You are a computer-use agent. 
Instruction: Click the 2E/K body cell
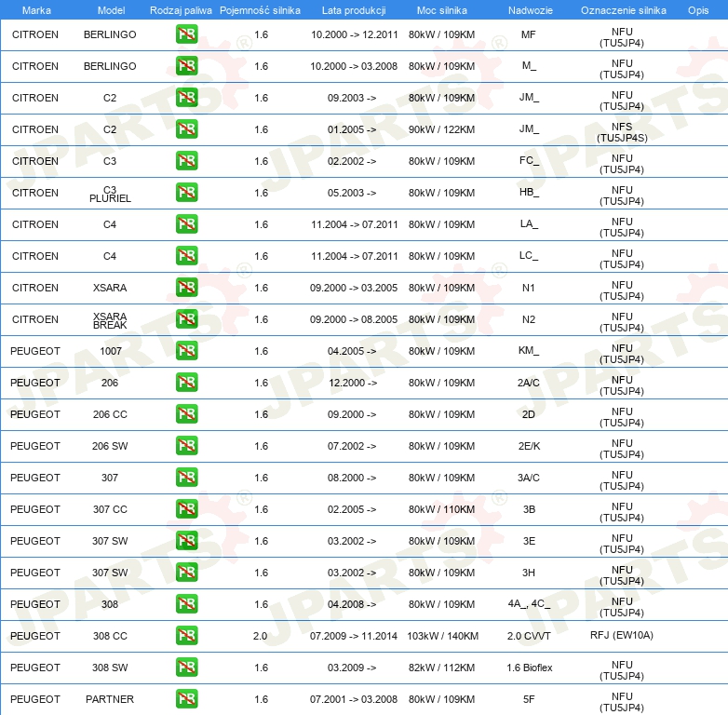coord(530,446)
